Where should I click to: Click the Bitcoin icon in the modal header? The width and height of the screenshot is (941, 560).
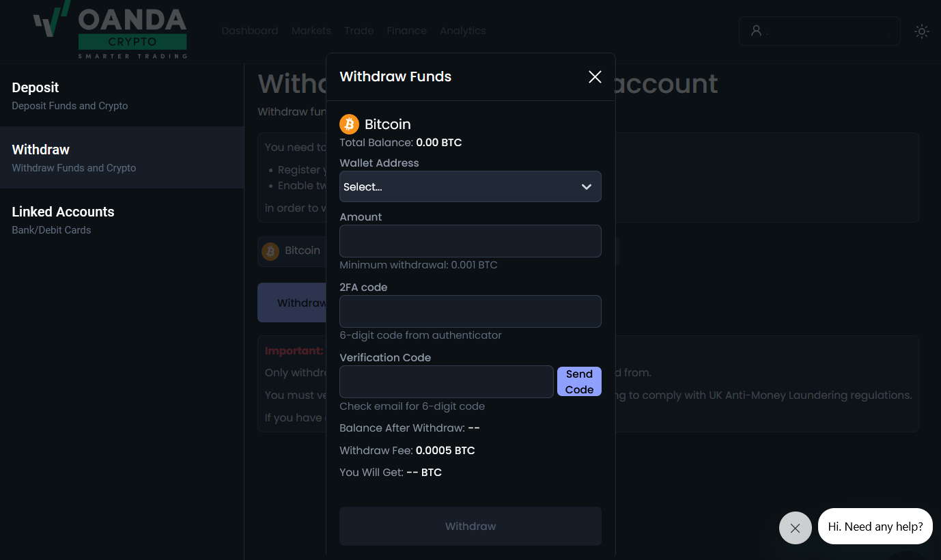[x=349, y=124]
